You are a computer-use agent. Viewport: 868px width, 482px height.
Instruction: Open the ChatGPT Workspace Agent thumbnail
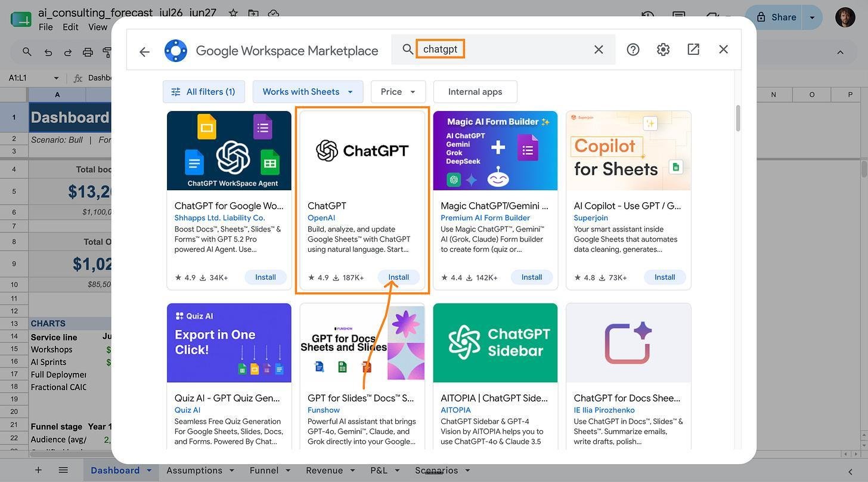click(229, 151)
